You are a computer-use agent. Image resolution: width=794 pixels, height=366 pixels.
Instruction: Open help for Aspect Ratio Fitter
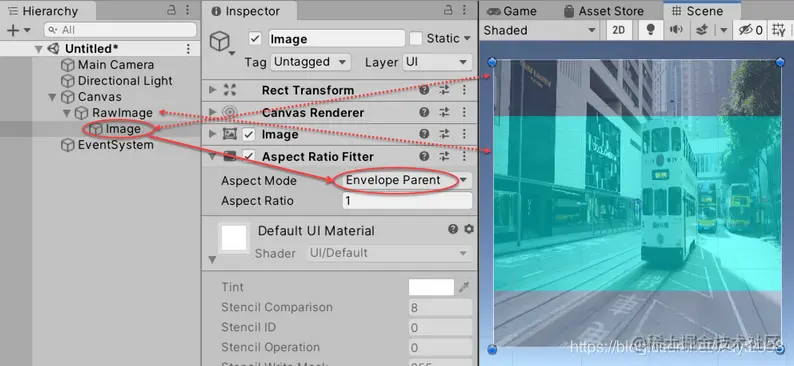(424, 156)
